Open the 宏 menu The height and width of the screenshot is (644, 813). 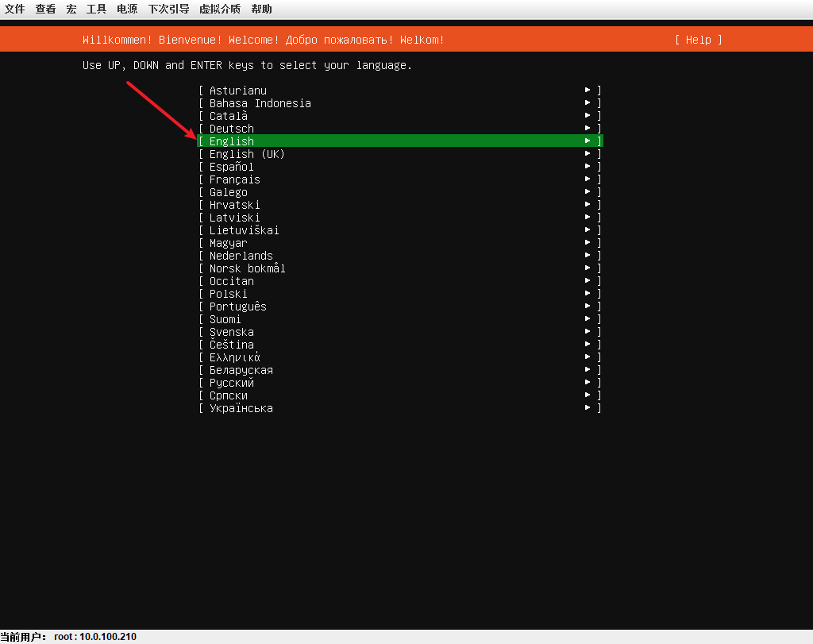pyautogui.click(x=71, y=9)
